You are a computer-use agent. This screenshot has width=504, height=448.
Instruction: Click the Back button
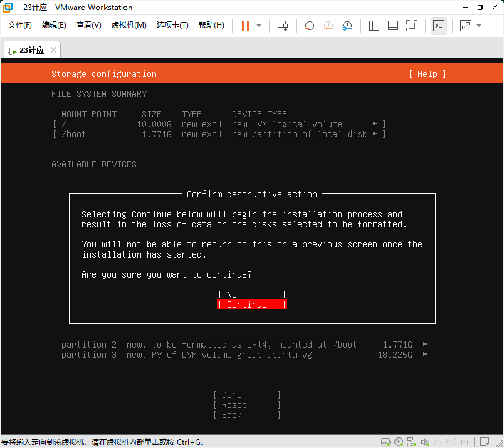pos(247,415)
